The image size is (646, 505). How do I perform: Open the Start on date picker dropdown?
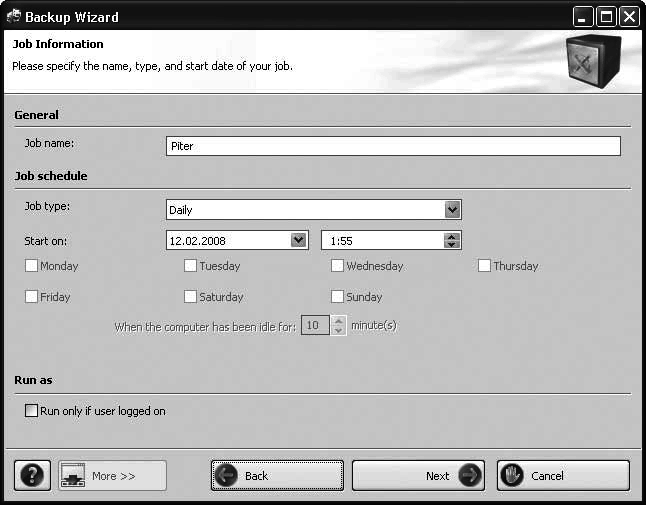pos(298,240)
